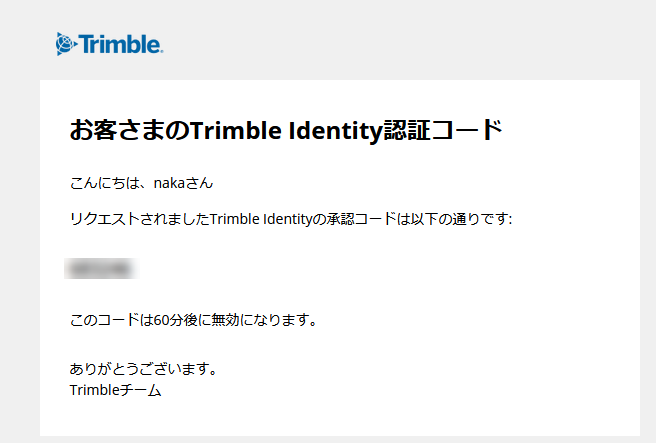656x443 pixels.
Task: Click the Trimble wordmark in the header
Action: [120, 44]
